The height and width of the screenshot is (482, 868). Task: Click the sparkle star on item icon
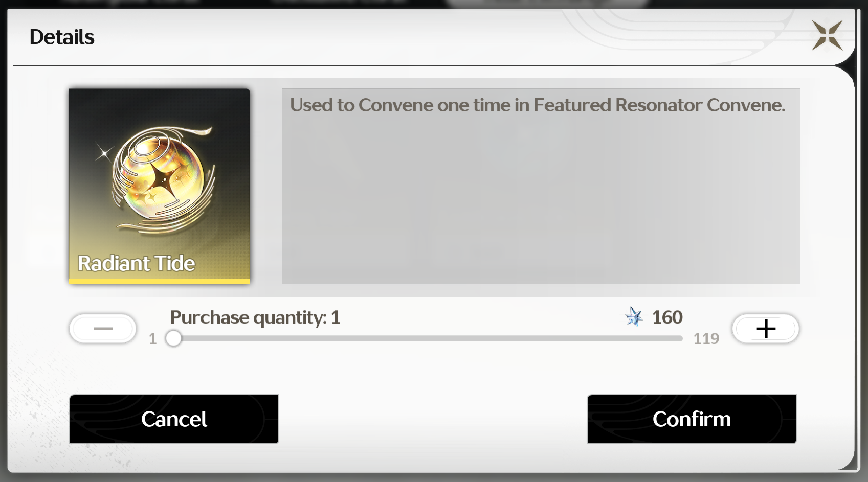tap(104, 152)
